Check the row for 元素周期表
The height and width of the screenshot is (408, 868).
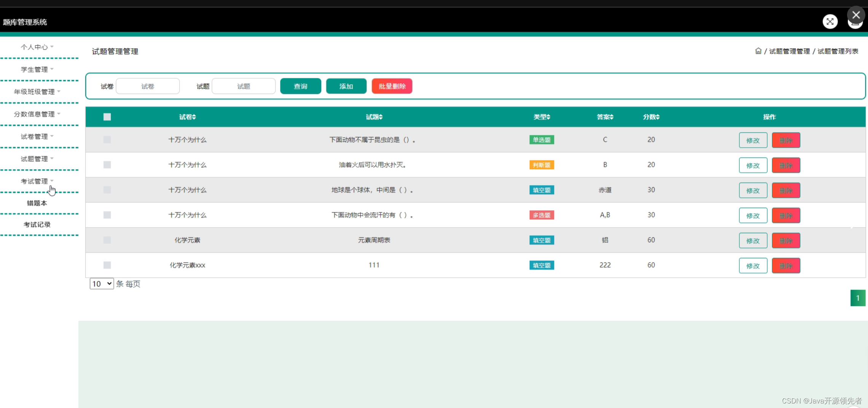[x=107, y=240]
